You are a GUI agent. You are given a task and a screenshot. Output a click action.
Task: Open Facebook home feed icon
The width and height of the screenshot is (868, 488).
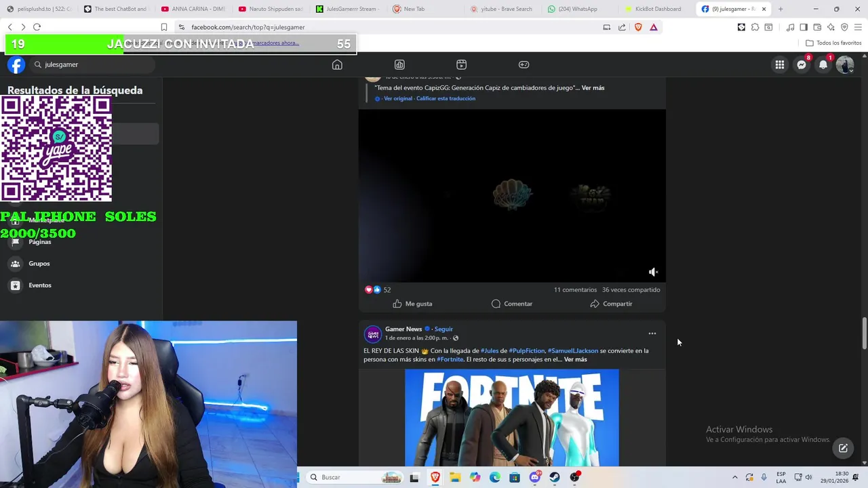[337, 64]
